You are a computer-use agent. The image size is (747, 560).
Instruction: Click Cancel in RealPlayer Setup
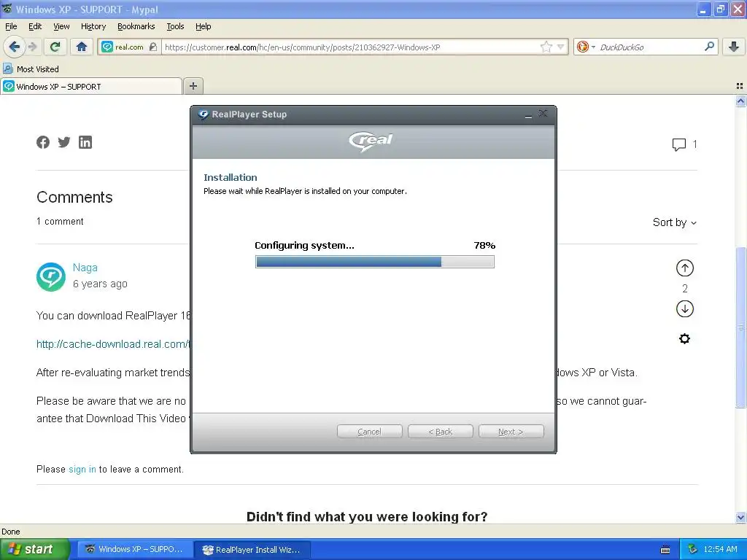[369, 432]
